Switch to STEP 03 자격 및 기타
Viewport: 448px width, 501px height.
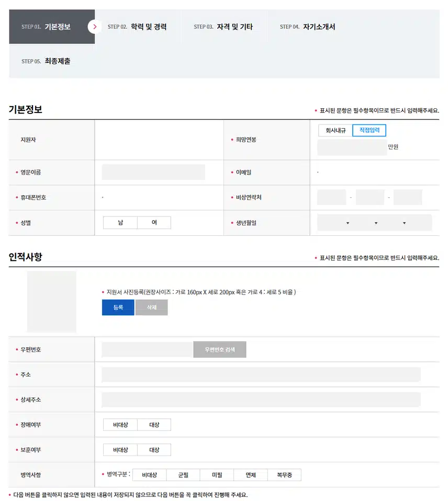223,27
